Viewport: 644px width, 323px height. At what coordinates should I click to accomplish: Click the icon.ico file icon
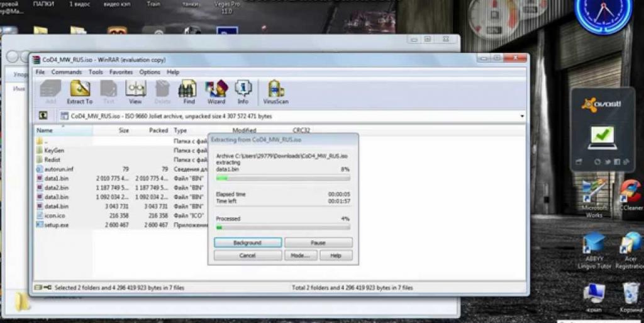pos(40,215)
